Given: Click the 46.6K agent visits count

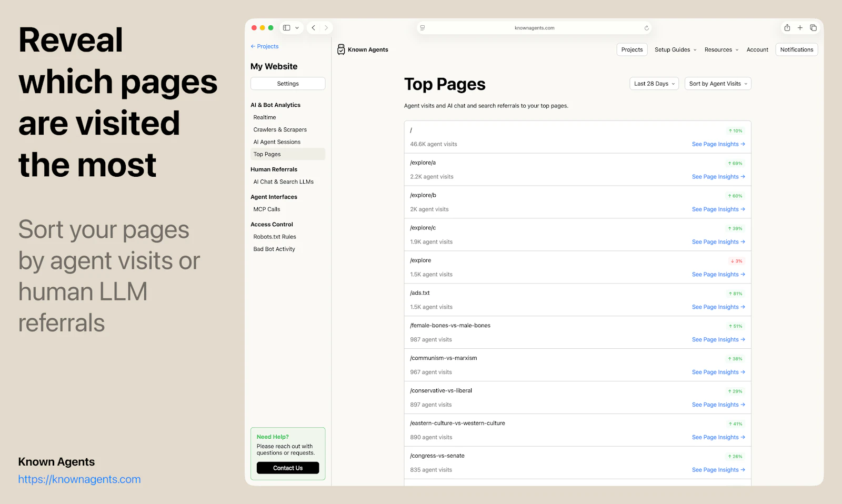Looking at the screenshot, I should [434, 144].
